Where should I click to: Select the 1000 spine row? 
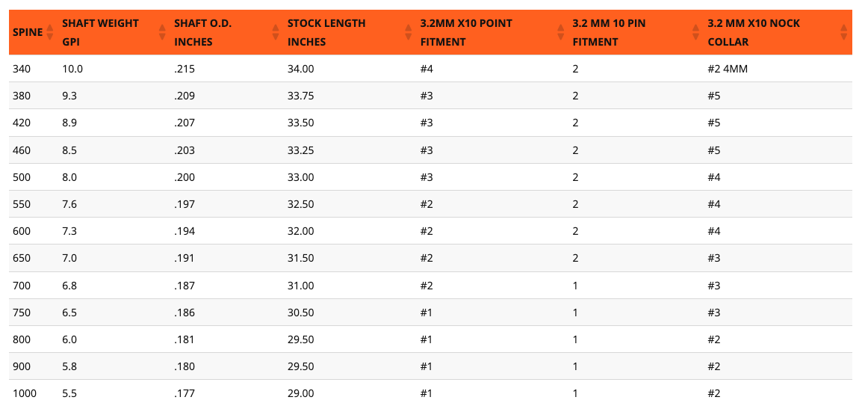pos(430,393)
